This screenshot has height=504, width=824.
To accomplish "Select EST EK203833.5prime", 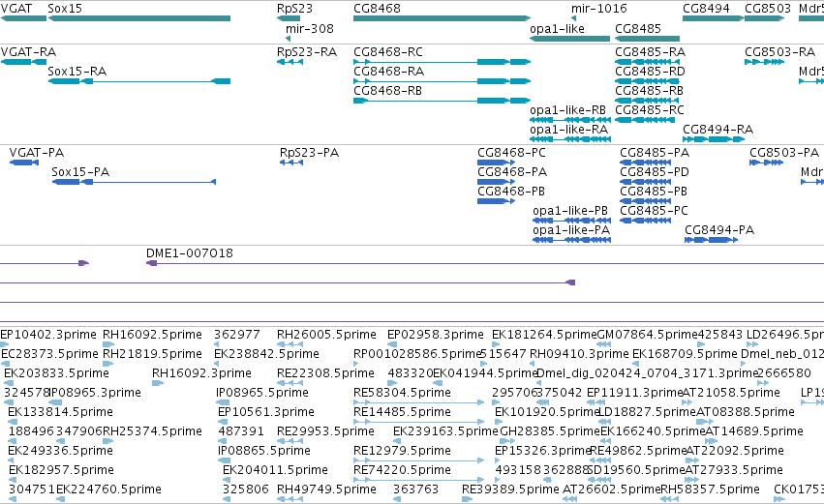I will [56, 373].
